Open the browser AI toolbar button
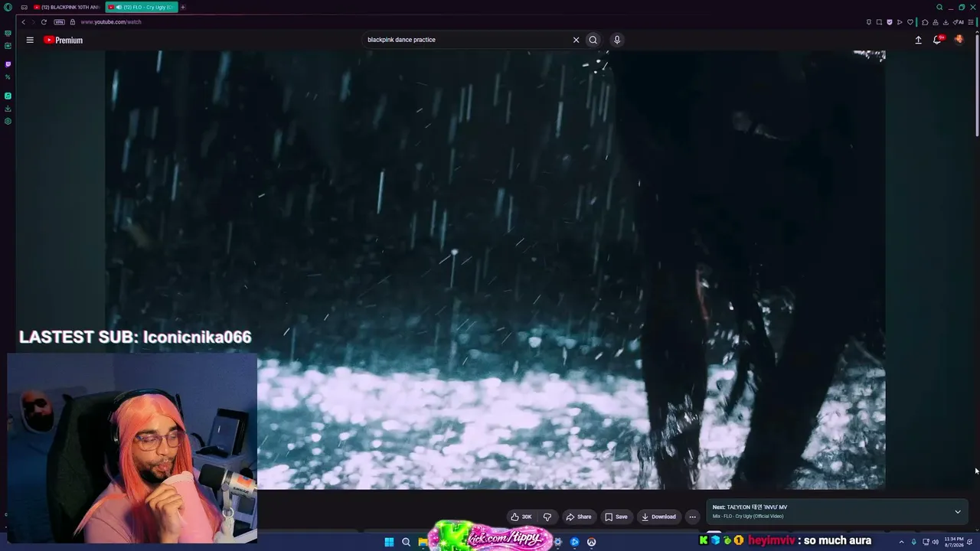This screenshot has height=551, width=980. pyautogui.click(x=960, y=22)
